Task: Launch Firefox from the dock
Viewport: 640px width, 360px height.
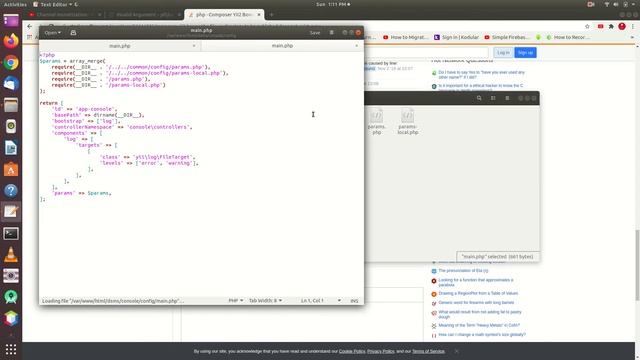Action: pyautogui.click(x=11, y=41)
